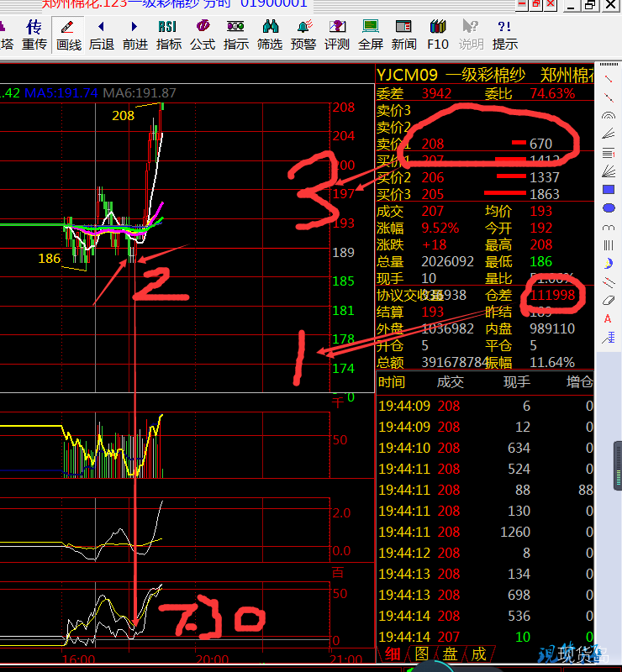Switch to the 盘 tab
The image size is (622, 672).
pyautogui.click(x=450, y=654)
